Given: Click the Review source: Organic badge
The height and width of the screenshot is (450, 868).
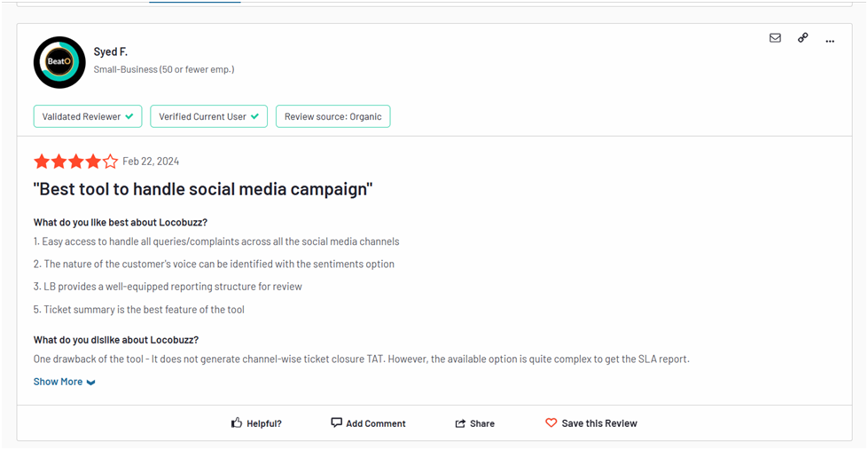Looking at the screenshot, I should (x=332, y=116).
